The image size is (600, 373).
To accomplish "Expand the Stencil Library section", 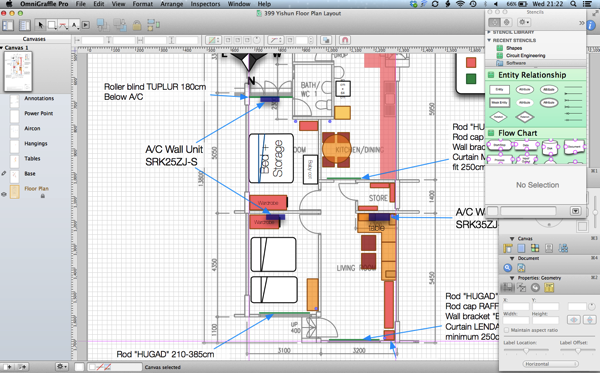I will pyautogui.click(x=489, y=32).
